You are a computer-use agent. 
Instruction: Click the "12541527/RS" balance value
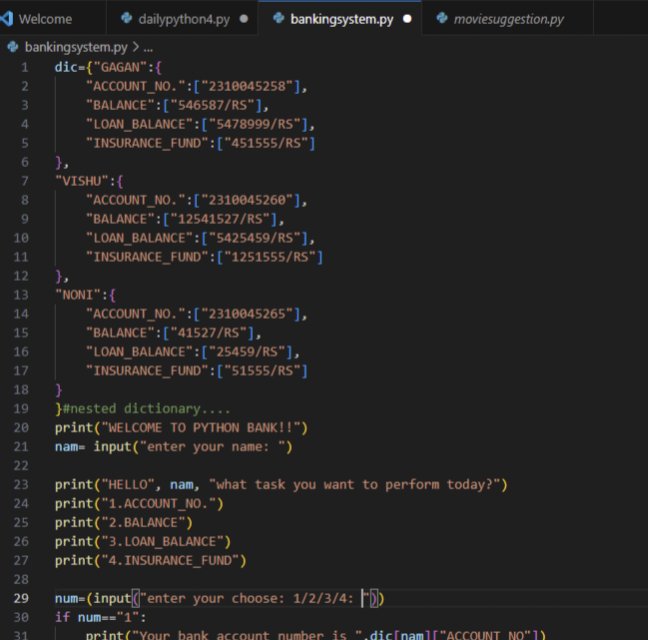(x=220, y=219)
